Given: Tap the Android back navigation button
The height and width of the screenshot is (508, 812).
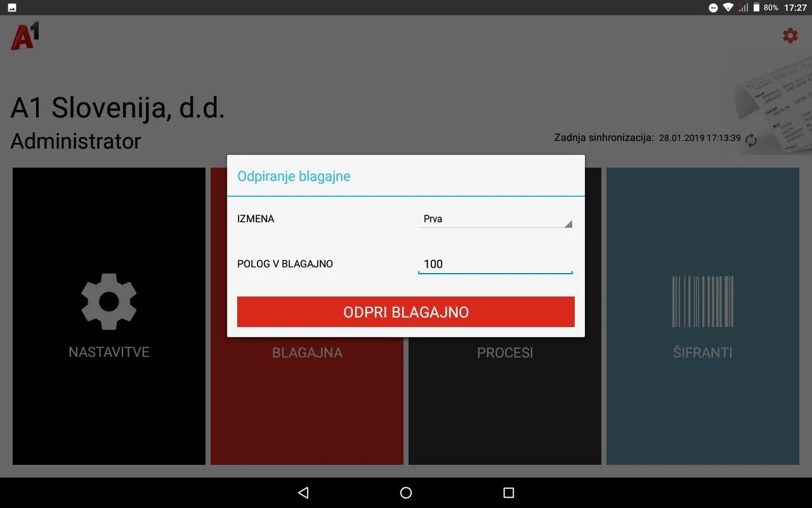Looking at the screenshot, I should tap(303, 493).
